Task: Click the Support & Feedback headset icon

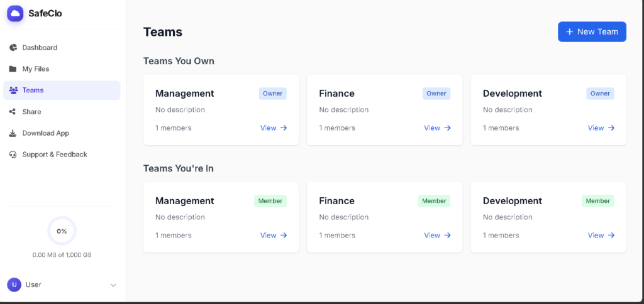Action: tap(13, 155)
